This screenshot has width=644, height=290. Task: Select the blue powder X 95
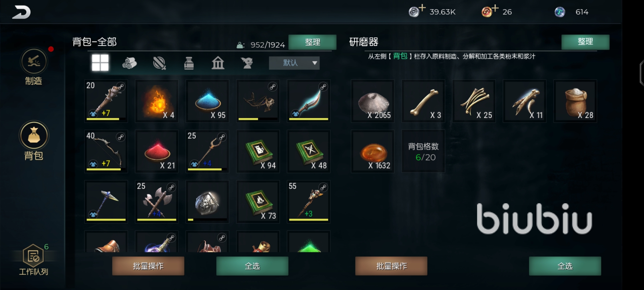(x=207, y=101)
